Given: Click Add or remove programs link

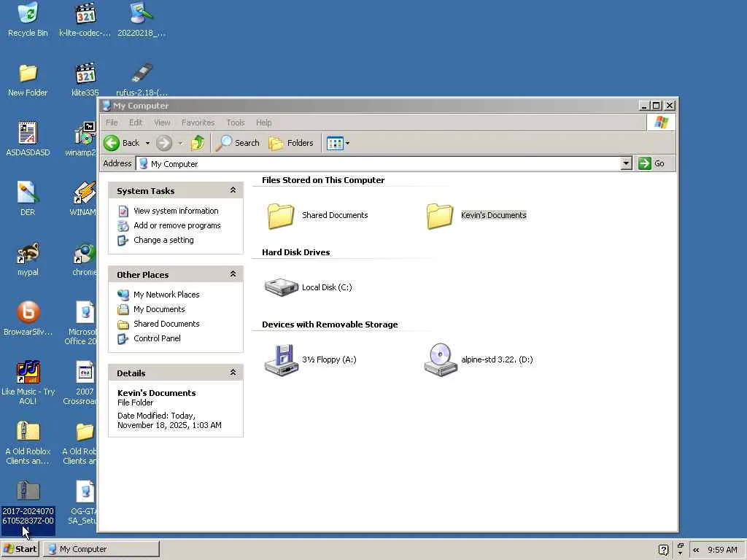Looking at the screenshot, I should click(177, 225).
